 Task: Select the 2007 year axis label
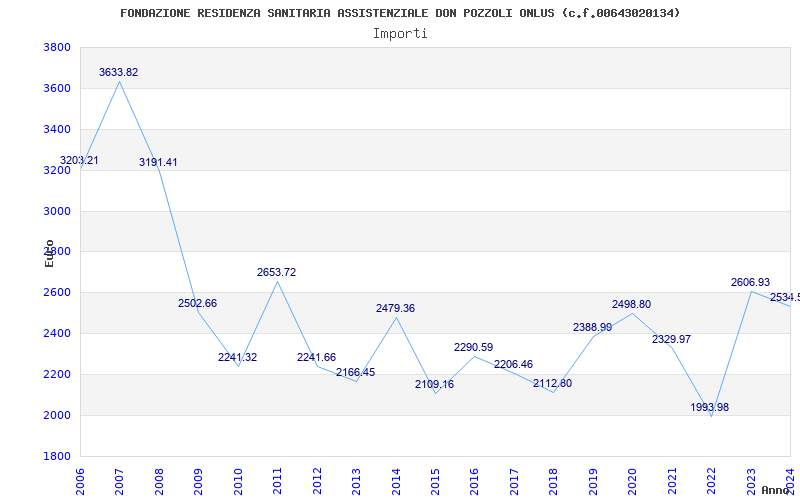[119, 482]
